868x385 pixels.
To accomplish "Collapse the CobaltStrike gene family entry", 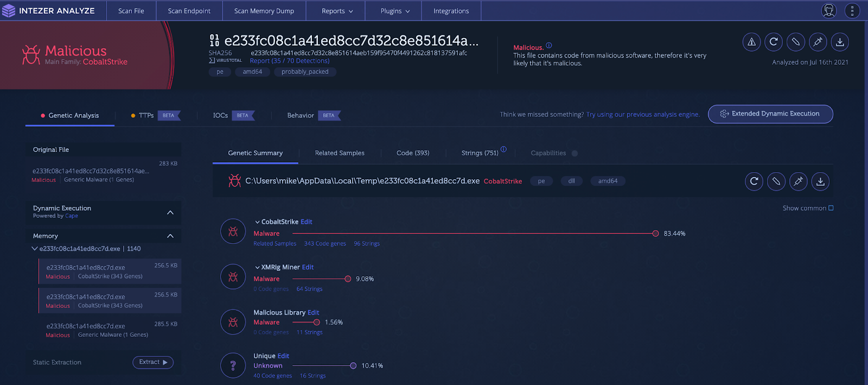I will tap(257, 222).
